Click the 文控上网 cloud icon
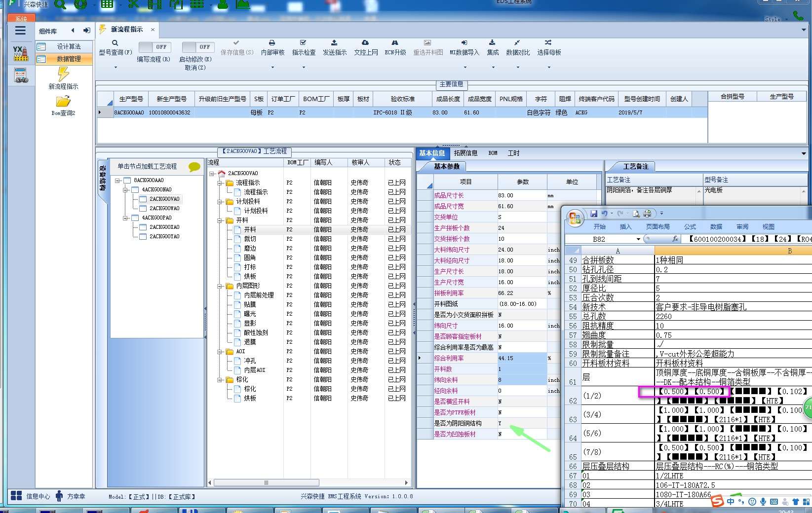Image resolution: width=812 pixels, height=513 pixels. pyautogui.click(x=365, y=43)
